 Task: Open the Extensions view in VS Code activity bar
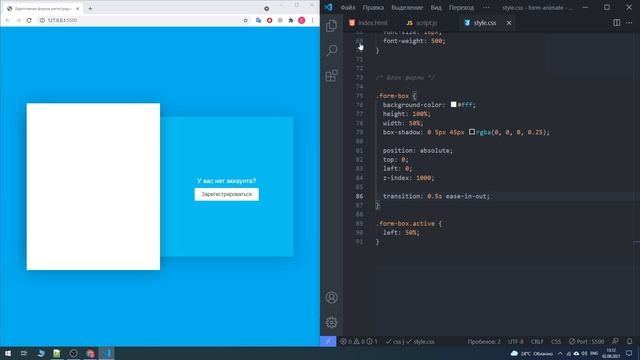pos(331,75)
